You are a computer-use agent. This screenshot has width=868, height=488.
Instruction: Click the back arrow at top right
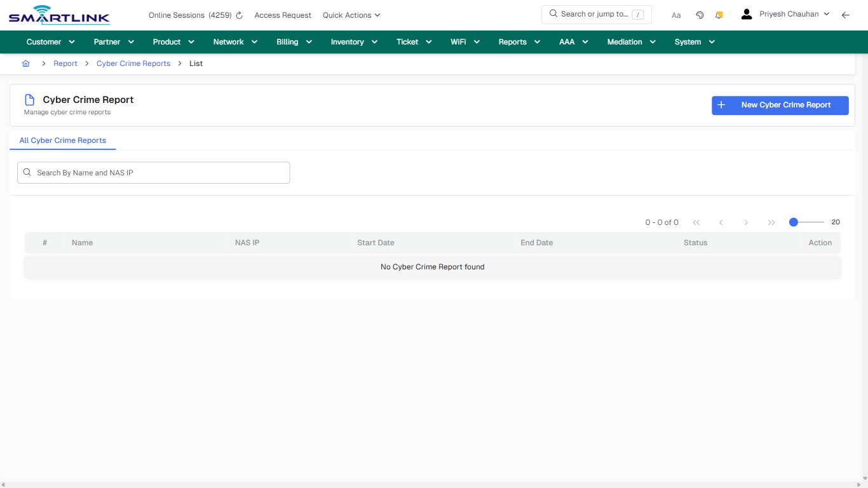click(x=846, y=15)
